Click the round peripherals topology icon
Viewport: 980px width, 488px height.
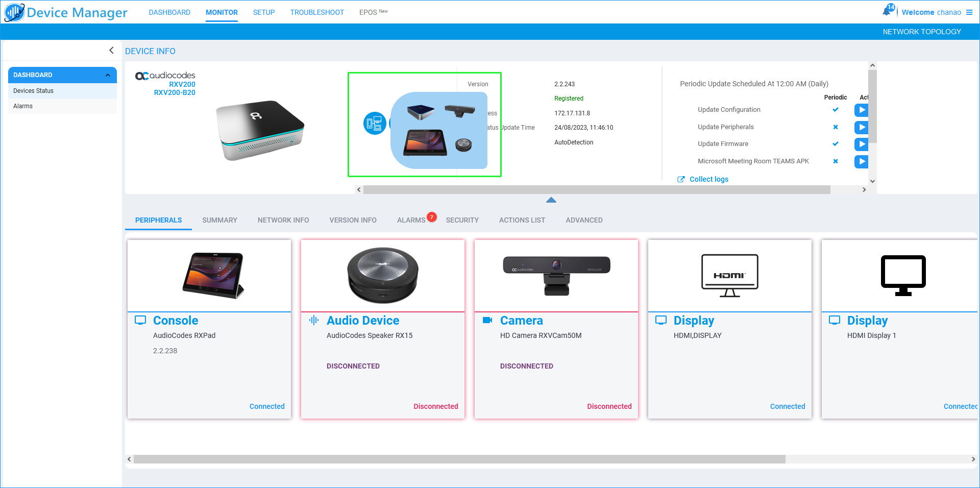(x=375, y=123)
